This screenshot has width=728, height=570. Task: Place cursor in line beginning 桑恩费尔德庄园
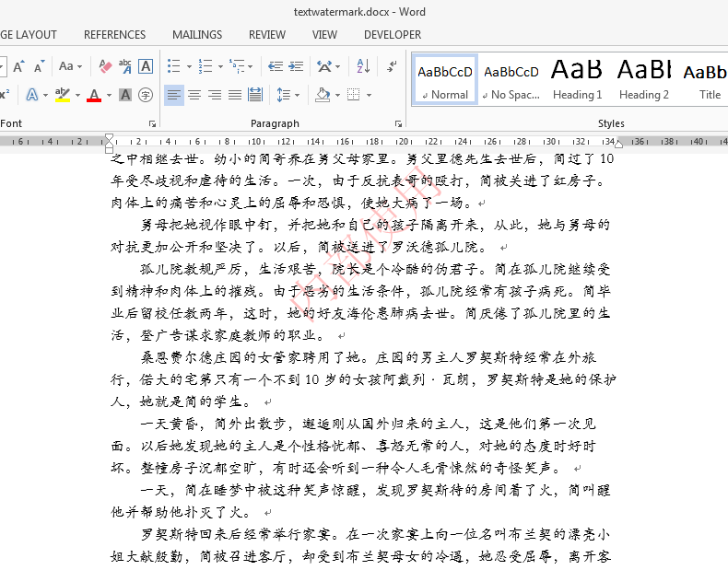click(369, 357)
